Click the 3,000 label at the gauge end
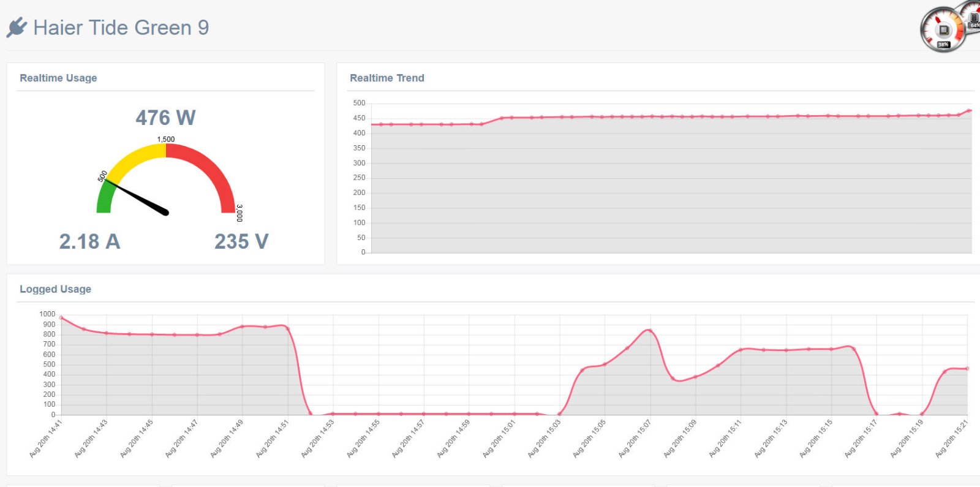 pyautogui.click(x=239, y=213)
